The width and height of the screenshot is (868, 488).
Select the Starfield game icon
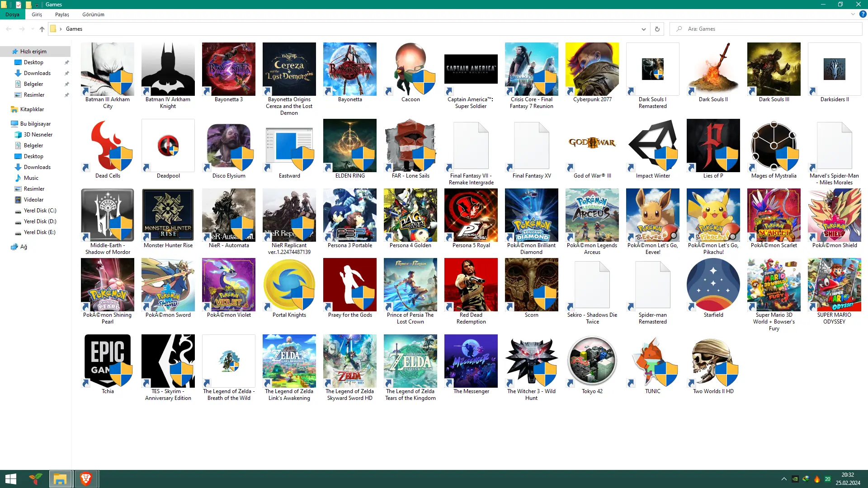[x=713, y=285]
